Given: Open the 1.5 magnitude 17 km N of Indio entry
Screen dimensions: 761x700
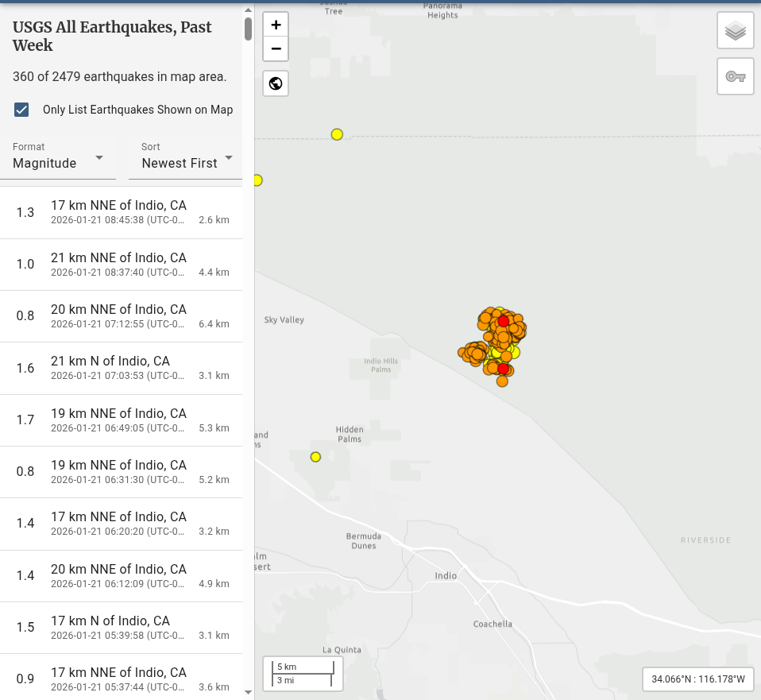Looking at the screenshot, I should click(x=121, y=627).
